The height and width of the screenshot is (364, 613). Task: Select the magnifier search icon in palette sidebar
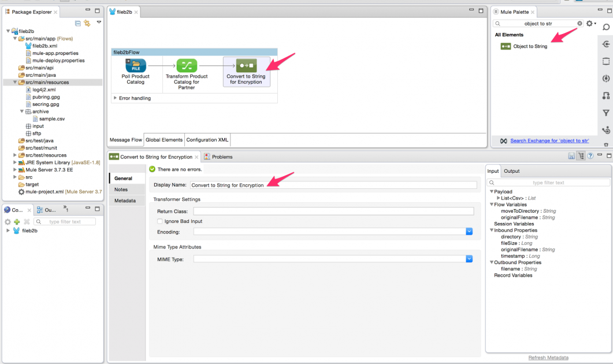click(x=605, y=27)
